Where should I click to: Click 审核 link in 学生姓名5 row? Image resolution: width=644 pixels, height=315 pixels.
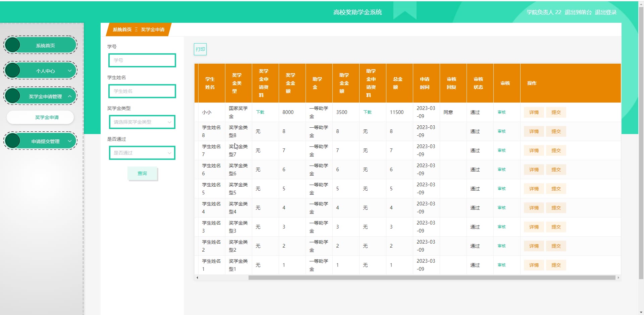click(501, 189)
